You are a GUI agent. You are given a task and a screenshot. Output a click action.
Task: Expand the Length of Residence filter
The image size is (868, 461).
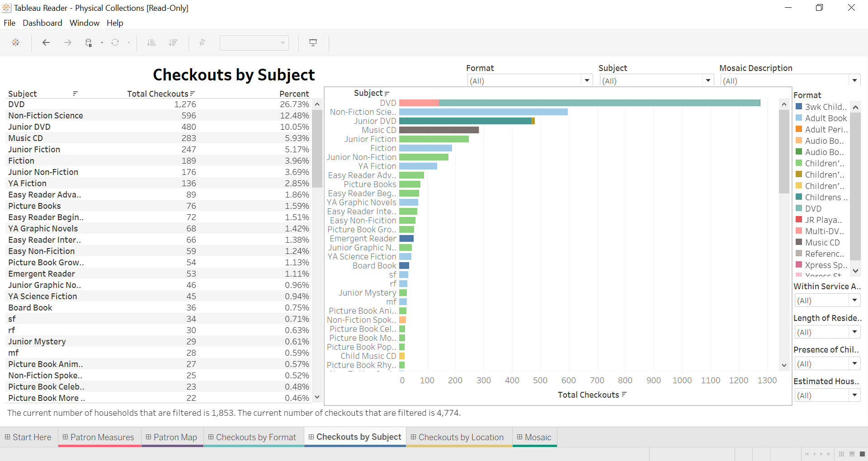(854, 332)
